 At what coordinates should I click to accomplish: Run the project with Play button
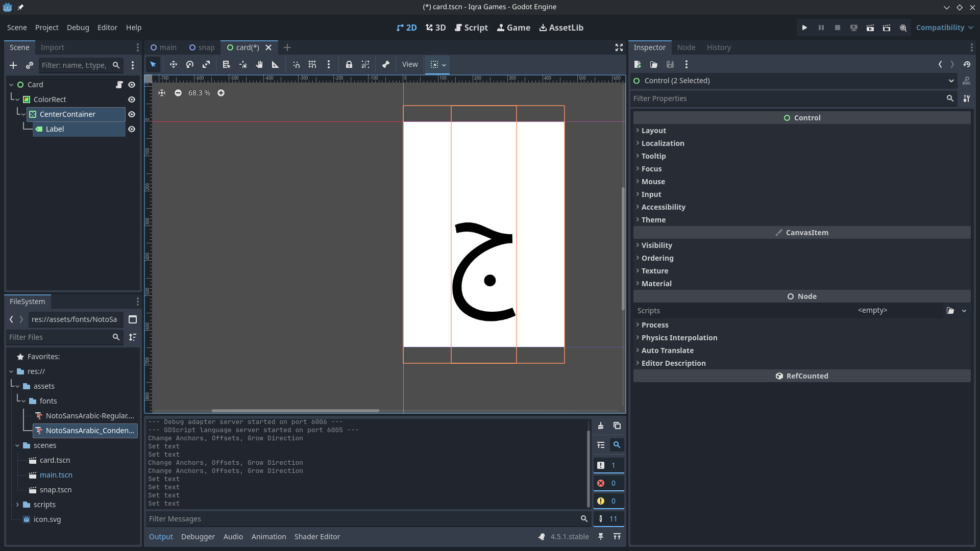[804, 28]
